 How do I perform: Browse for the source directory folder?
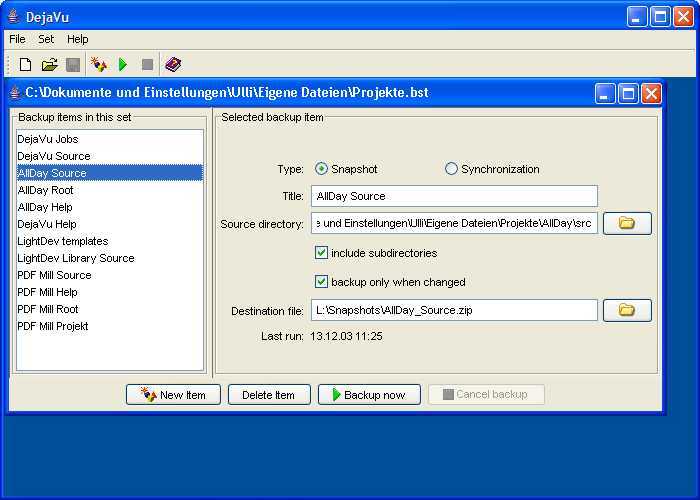click(x=627, y=223)
